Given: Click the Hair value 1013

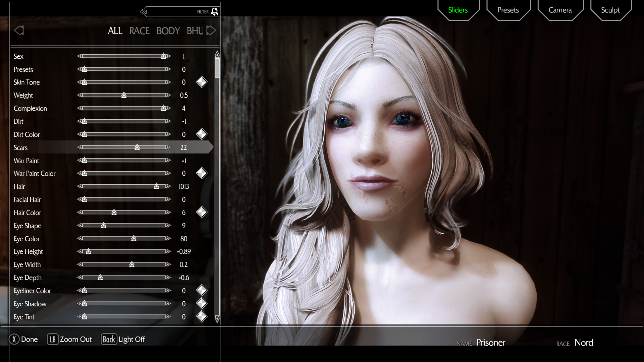Looking at the screenshot, I should coord(184,186).
